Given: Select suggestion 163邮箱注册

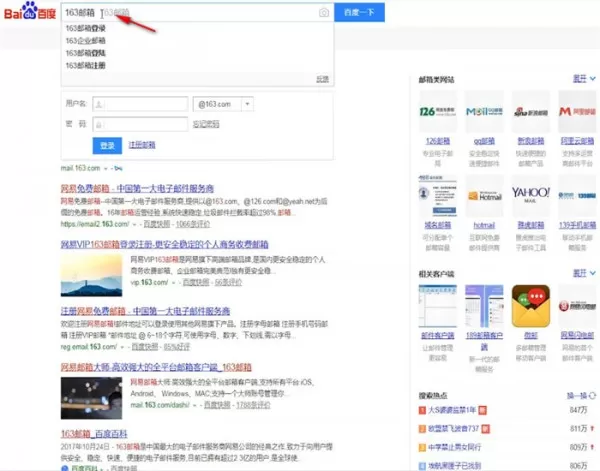Looking at the screenshot, I should [x=86, y=65].
